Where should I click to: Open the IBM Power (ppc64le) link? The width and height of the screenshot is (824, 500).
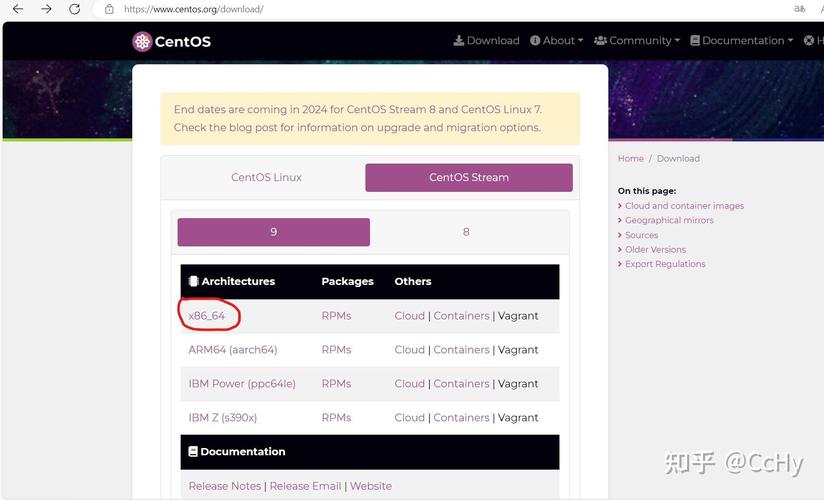pyautogui.click(x=242, y=384)
